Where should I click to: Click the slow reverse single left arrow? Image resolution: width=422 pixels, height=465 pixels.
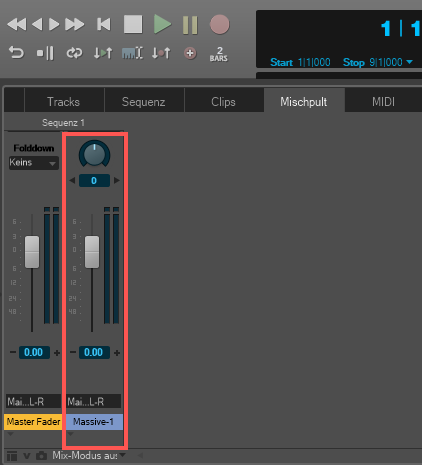click(x=37, y=25)
